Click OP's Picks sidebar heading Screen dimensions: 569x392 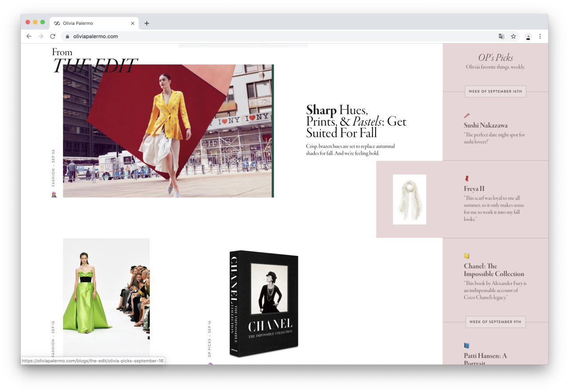tap(496, 57)
